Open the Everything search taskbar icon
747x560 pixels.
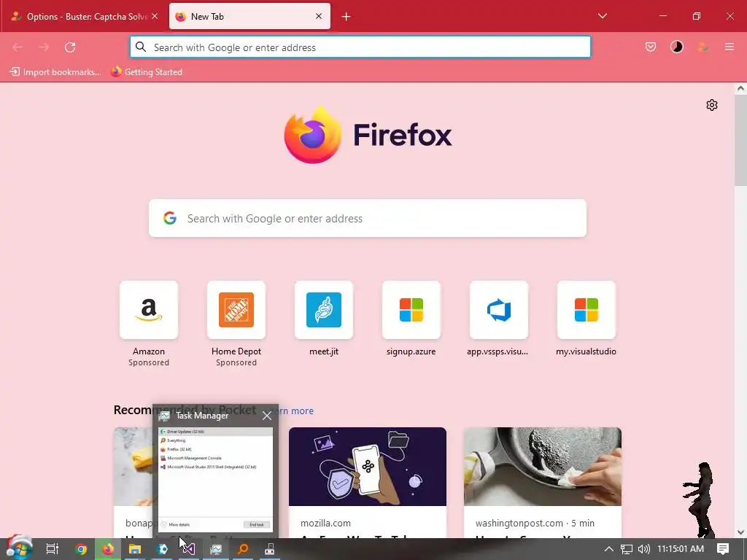click(x=243, y=549)
